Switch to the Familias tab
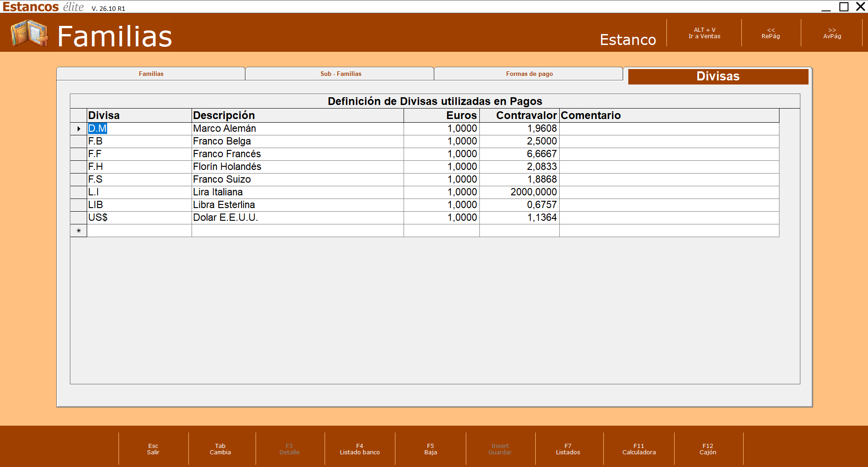The height and width of the screenshot is (467, 868). 151,74
